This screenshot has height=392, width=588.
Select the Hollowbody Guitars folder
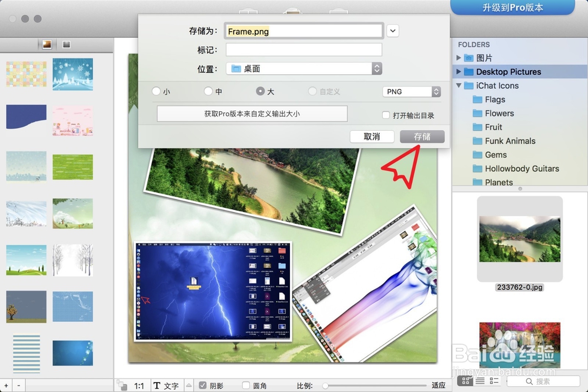coord(516,169)
